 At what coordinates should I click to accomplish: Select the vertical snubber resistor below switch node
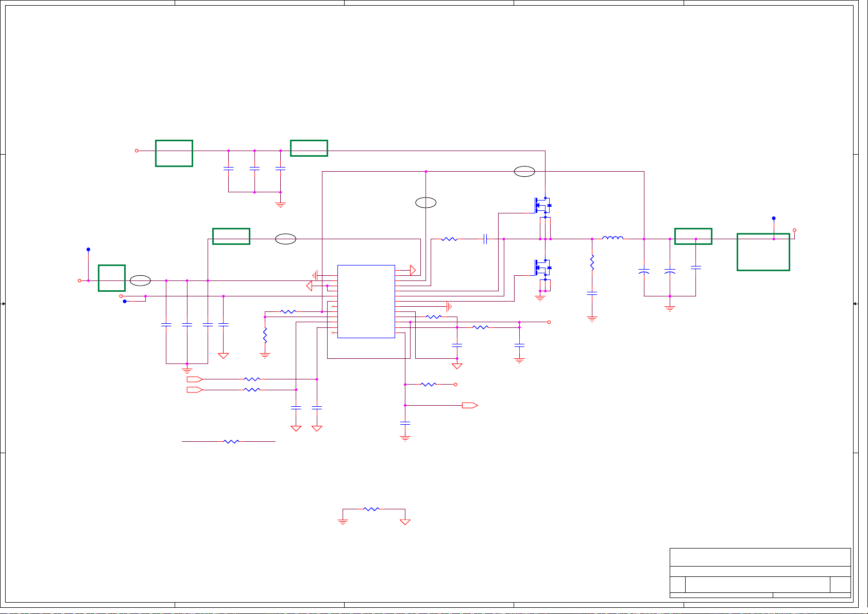pyautogui.click(x=592, y=262)
